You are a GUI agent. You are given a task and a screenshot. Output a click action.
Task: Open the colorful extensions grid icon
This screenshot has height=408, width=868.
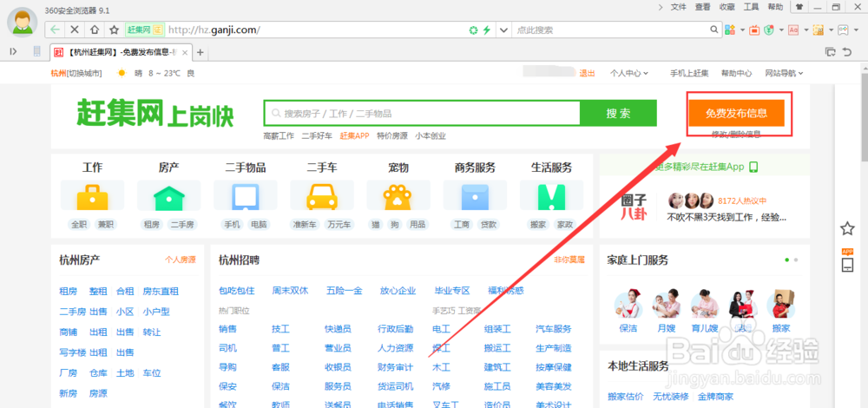[730, 30]
